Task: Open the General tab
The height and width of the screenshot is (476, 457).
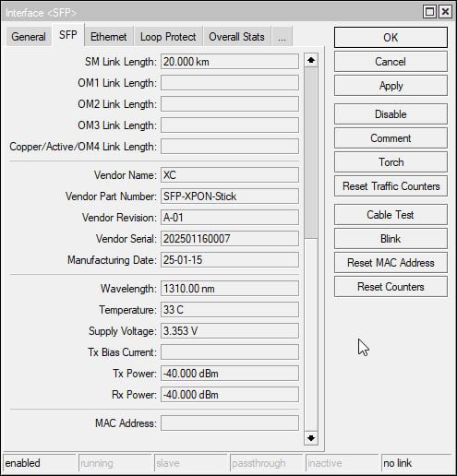Action: pos(29,37)
